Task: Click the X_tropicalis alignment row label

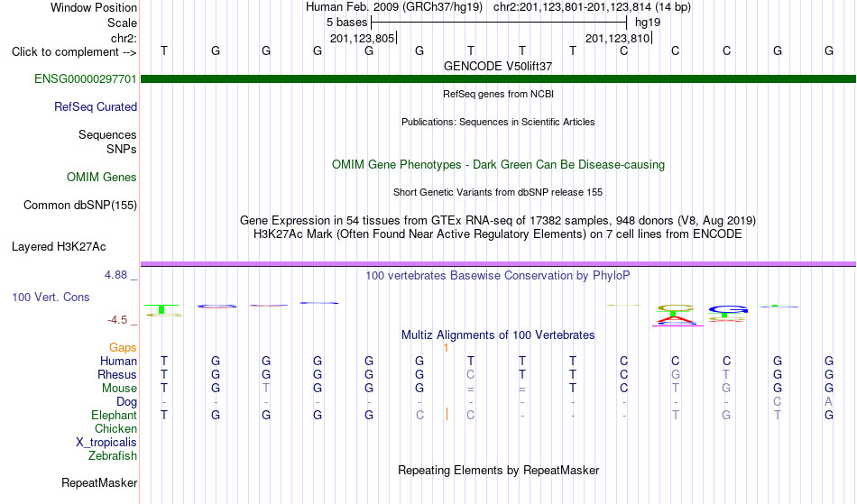Action: pyautogui.click(x=106, y=443)
